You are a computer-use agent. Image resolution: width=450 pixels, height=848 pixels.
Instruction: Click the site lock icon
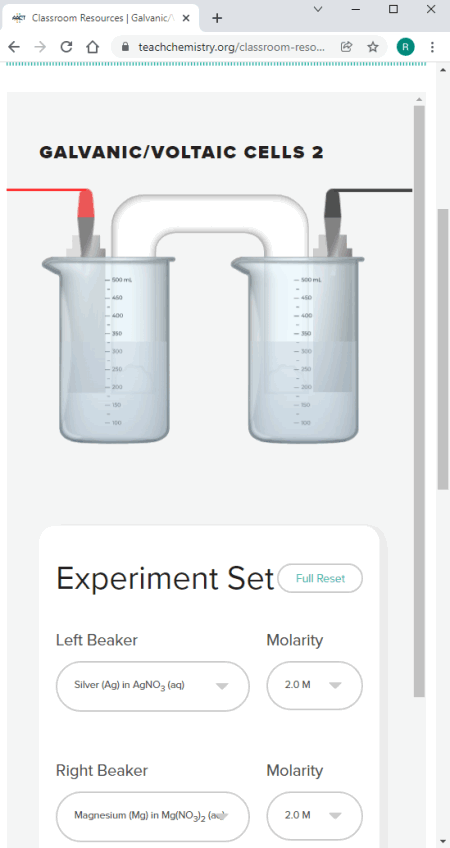coord(125,47)
